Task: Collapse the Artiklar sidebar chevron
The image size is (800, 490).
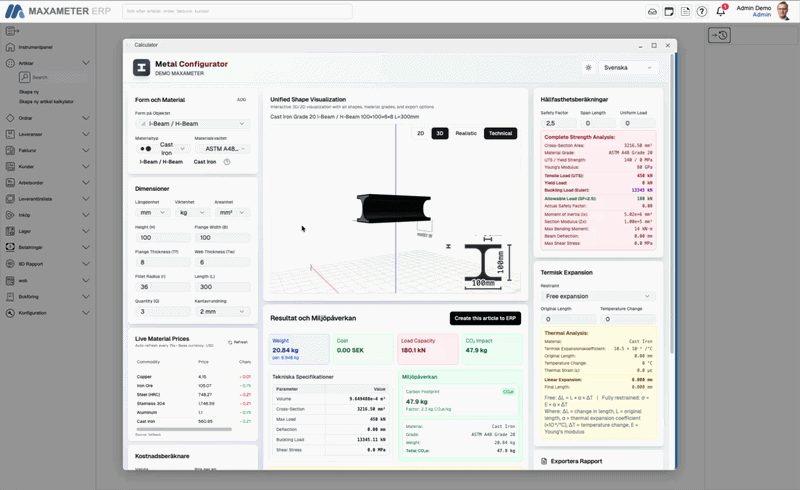Action: (86, 63)
